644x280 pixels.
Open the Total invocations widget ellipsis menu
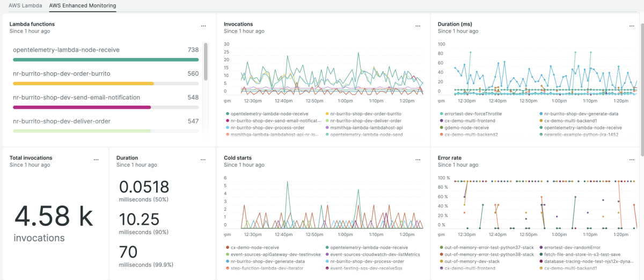pos(96,159)
